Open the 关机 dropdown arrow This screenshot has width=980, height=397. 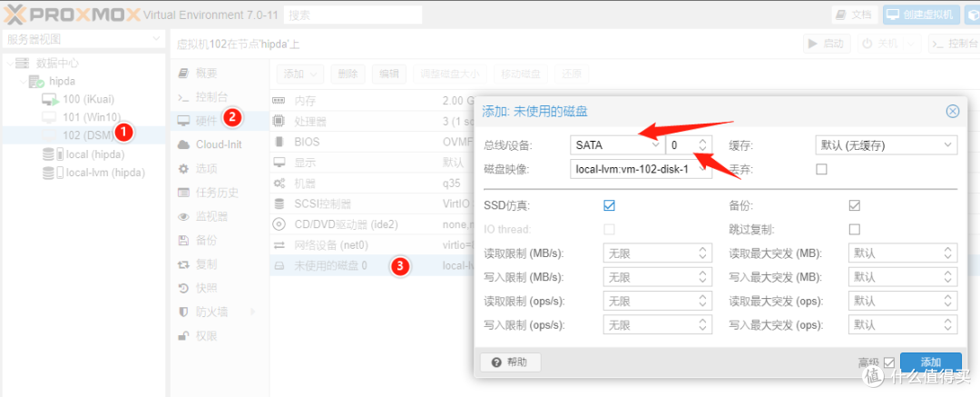pyautogui.click(x=912, y=44)
